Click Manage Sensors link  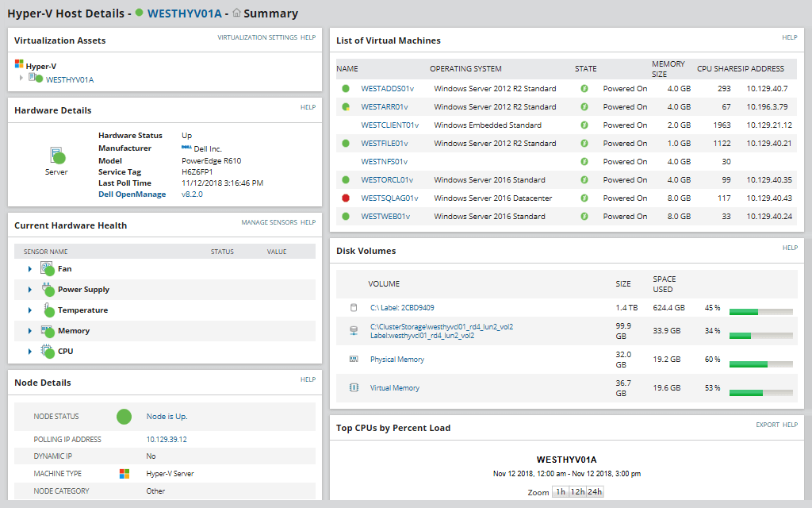[269, 223]
